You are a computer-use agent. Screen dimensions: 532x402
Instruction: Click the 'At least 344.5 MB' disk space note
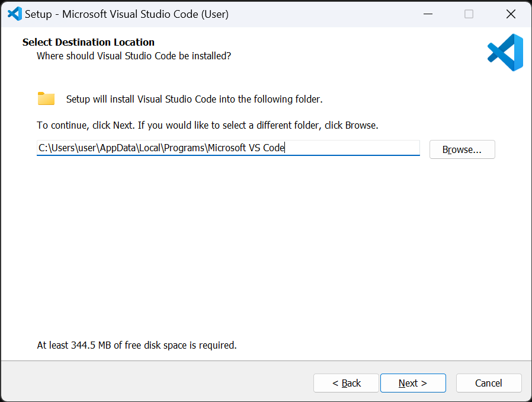click(x=137, y=345)
